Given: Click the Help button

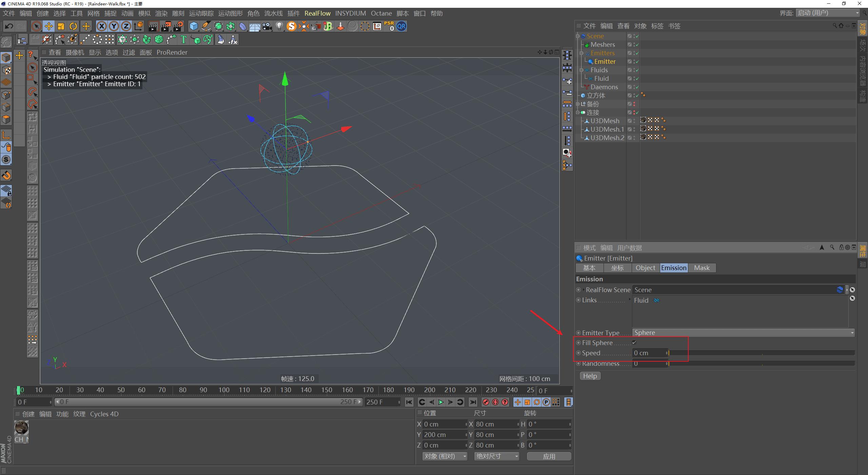Looking at the screenshot, I should click(x=590, y=376).
